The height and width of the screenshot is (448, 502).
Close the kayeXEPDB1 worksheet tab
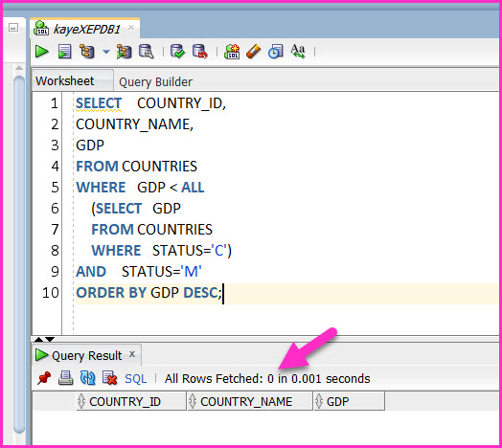click(131, 28)
